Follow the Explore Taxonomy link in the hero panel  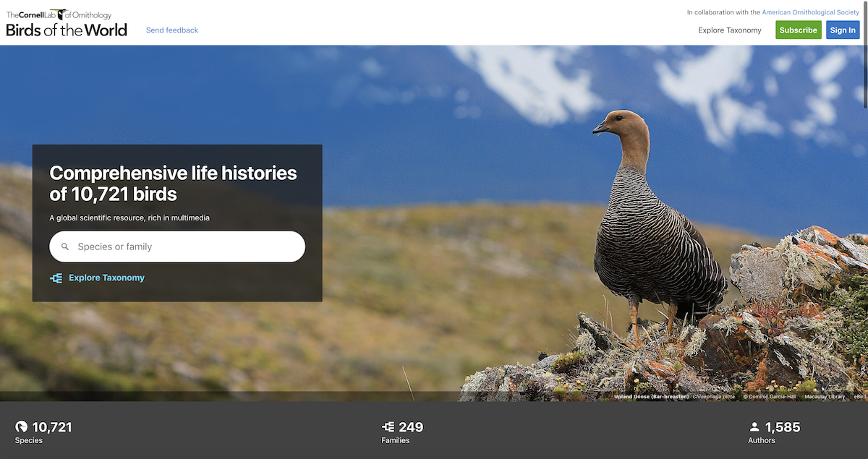coord(106,278)
